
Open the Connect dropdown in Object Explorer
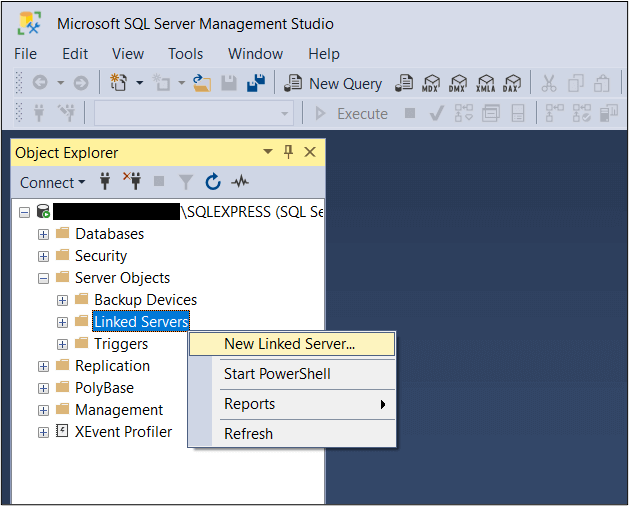tap(52, 182)
